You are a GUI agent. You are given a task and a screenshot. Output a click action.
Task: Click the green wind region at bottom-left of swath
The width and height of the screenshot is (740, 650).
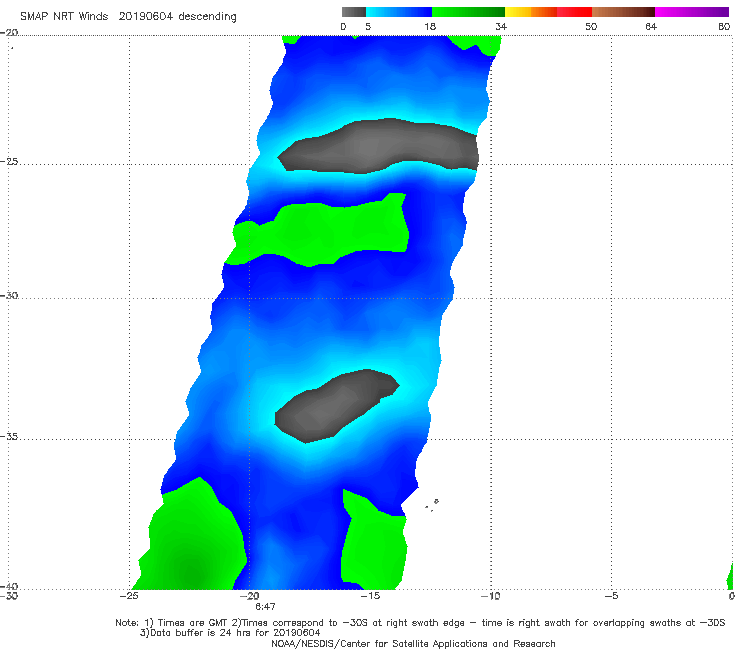click(x=189, y=533)
